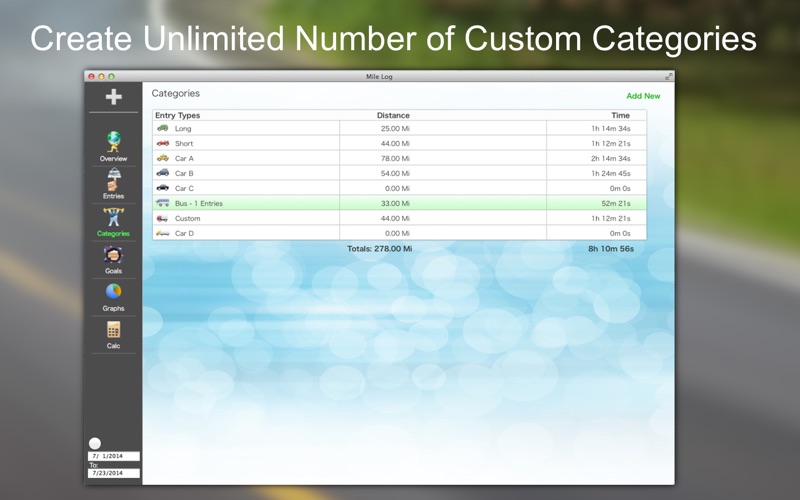Click the Long category car icon

(162, 128)
